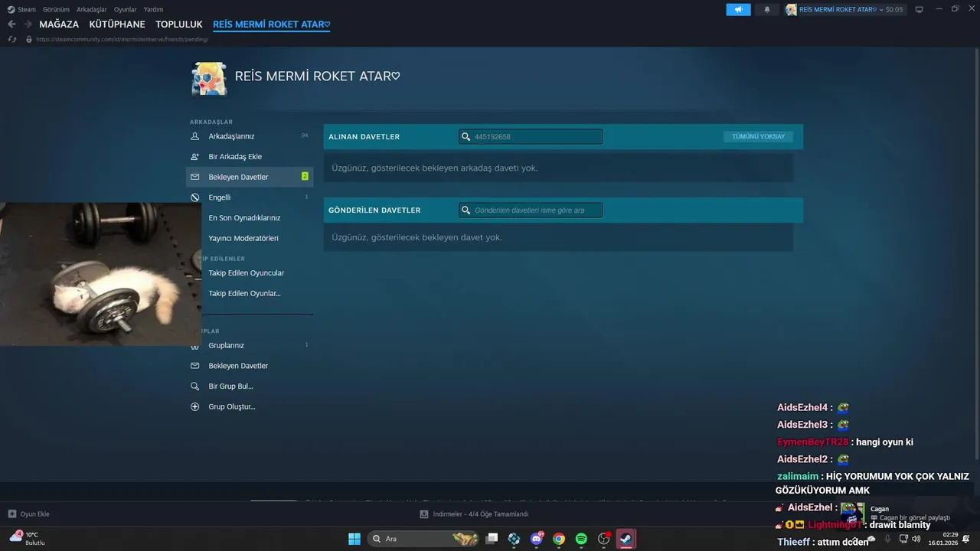Open En Son Oynadıklarınız

click(244, 218)
